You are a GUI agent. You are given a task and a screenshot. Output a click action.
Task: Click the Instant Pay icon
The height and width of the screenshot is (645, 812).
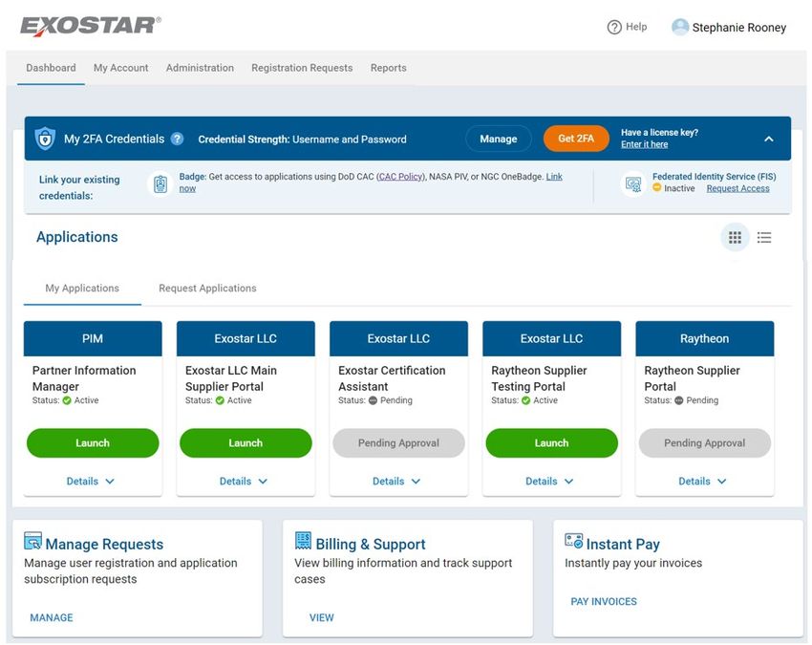[574, 541]
